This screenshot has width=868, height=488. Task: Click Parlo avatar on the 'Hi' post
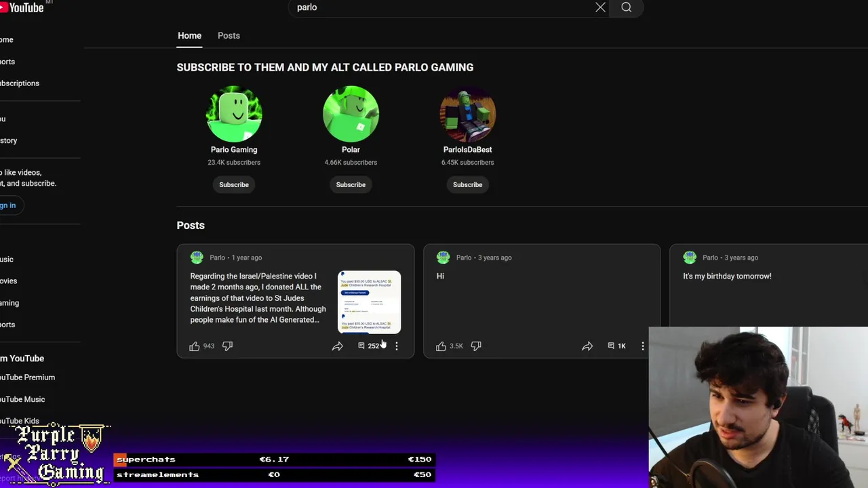[443, 258]
